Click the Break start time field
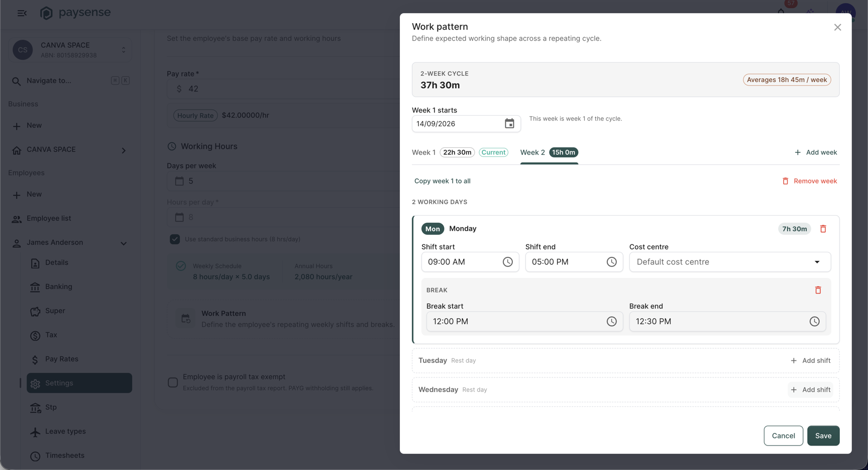 tap(524, 321)
